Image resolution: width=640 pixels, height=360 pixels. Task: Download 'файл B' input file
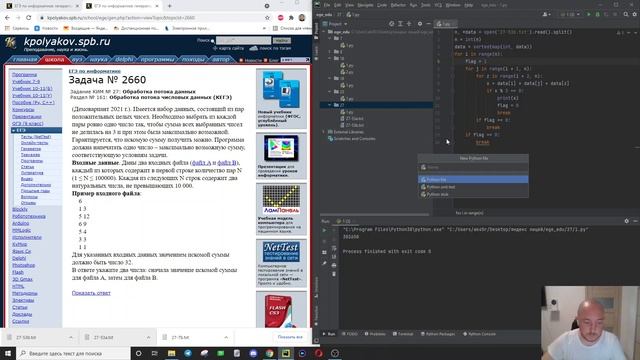(x=227, y=163)
